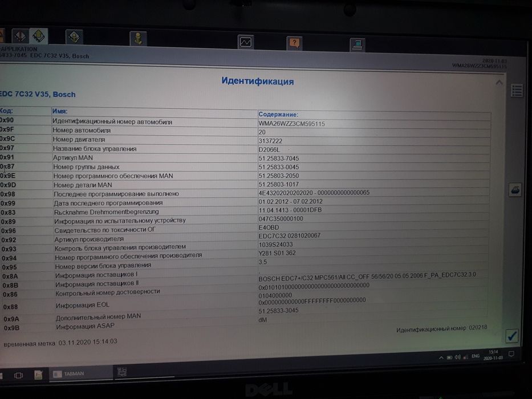This screenshot has height=399, width=532.
Task: Open the help question mark icon
Action: [x=294, y=43]
